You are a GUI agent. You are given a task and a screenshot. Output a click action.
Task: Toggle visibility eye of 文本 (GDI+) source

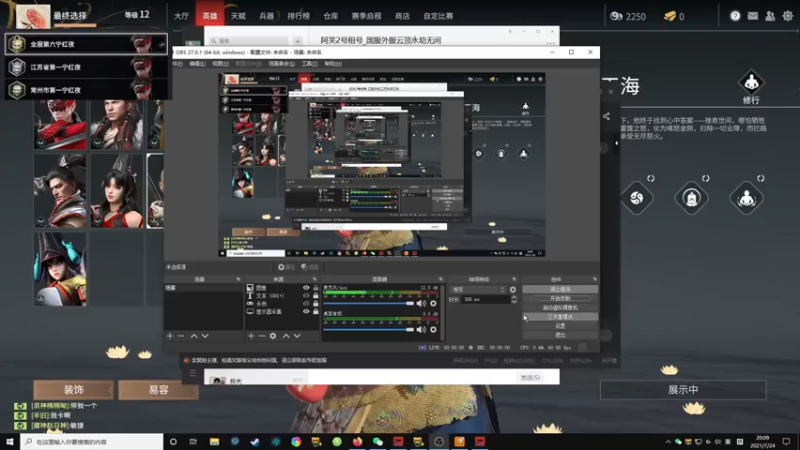click(x=306, y=295)
